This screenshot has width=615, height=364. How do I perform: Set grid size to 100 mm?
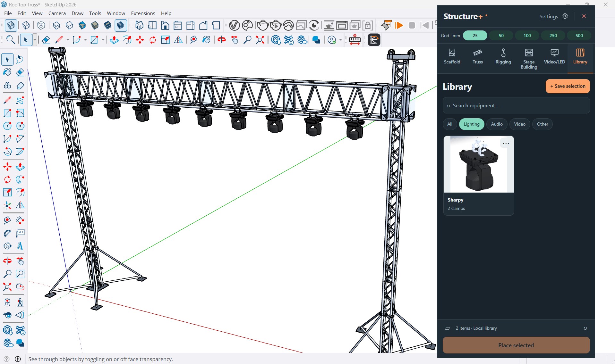tap(527, 36)
